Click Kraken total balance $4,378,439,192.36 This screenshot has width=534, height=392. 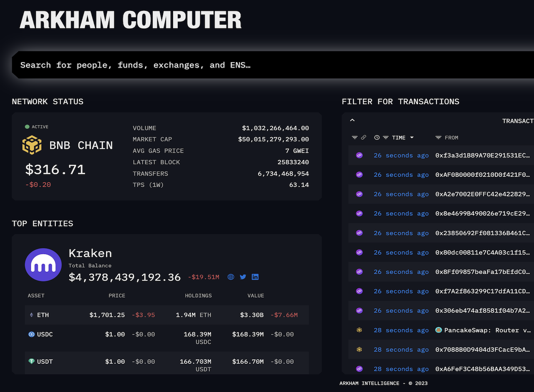125,277
